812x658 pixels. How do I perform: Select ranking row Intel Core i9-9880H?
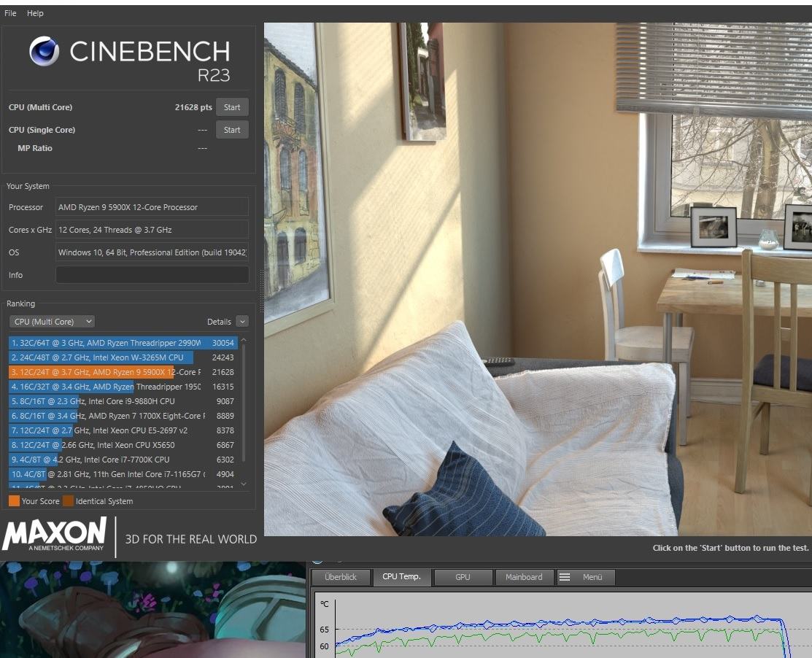(x=123, y=401)
